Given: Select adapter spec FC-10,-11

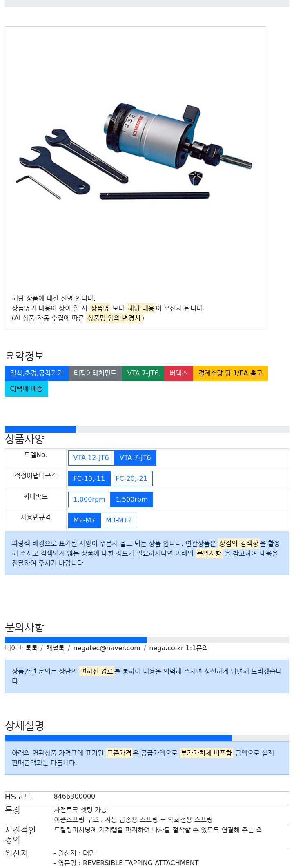Looking at the screenshot, I should click(89, 479).
